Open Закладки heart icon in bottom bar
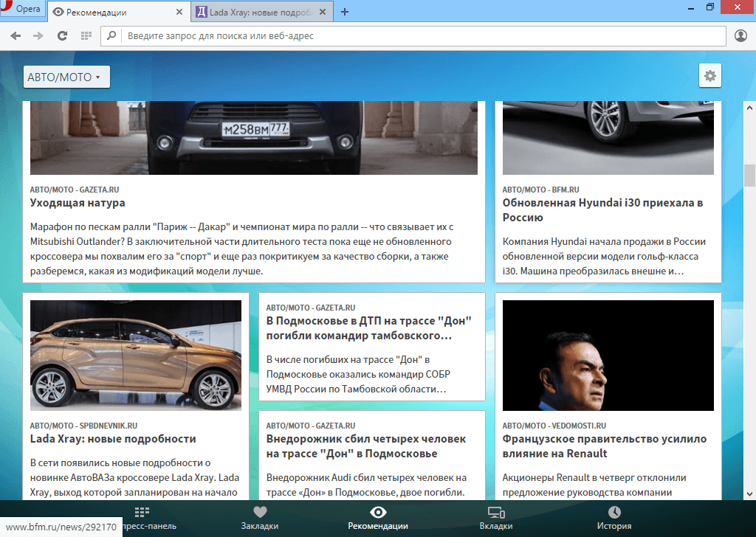This screenshot has height=537, width=756. (260, 512)
